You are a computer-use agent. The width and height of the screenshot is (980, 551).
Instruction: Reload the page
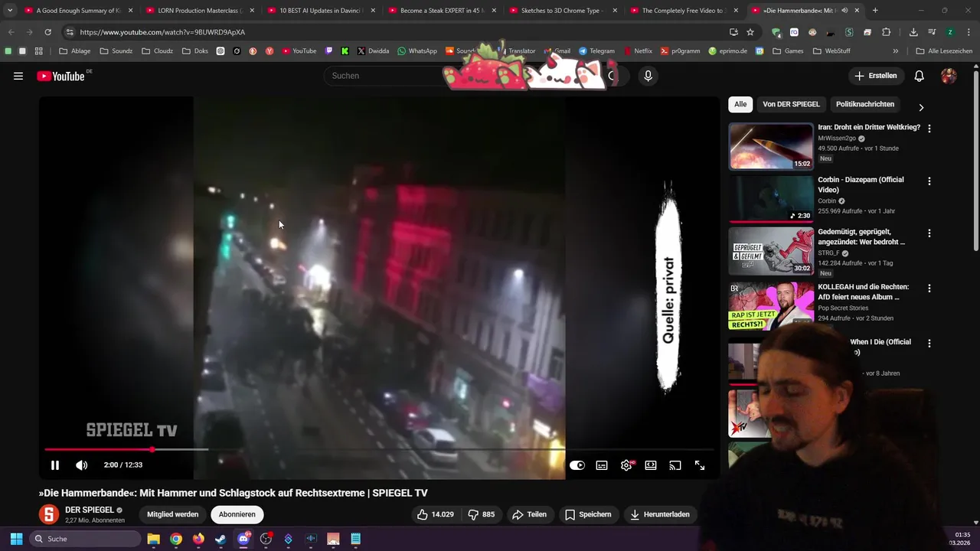(x=47, y=32)
